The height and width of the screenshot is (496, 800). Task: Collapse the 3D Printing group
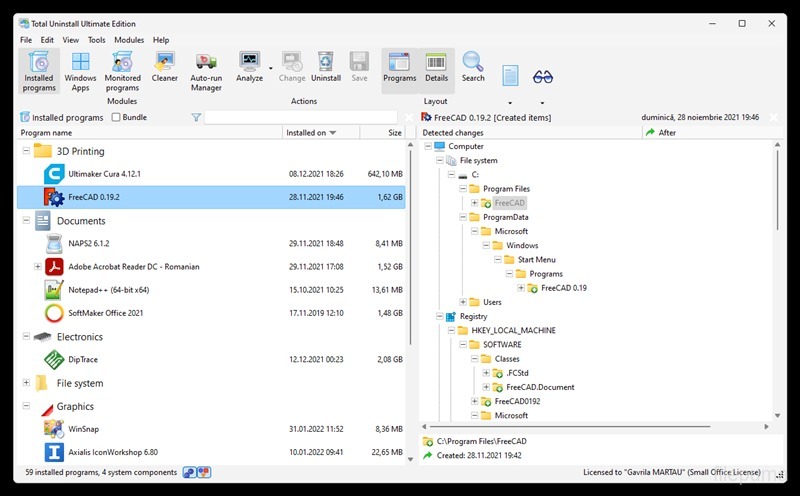(x=26, y=151)
